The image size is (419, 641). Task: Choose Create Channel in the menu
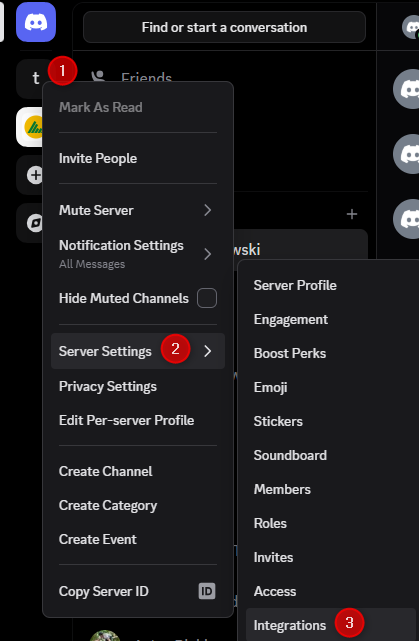tap(138, 471)
